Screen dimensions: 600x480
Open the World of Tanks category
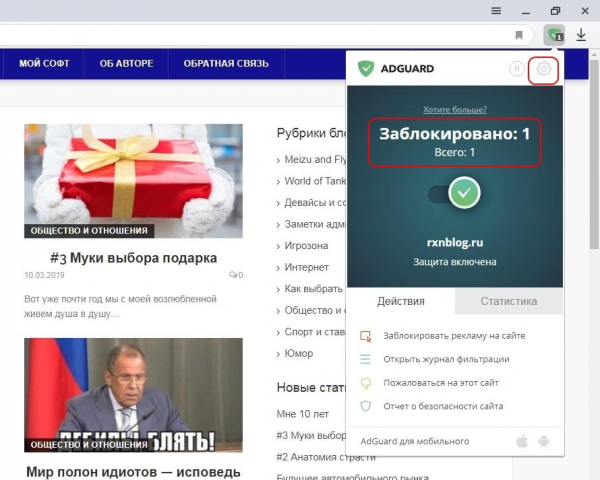coord(315,181)
